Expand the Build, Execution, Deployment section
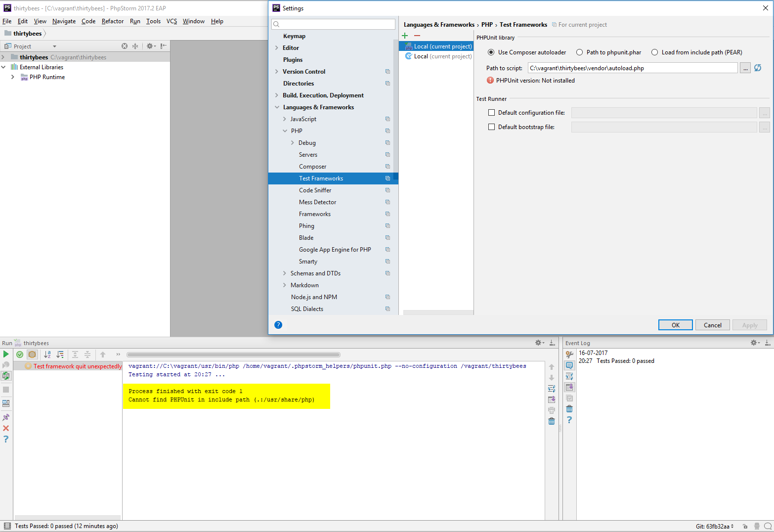The height and width of the screenshot is (532, 774). (x=277, y=95)
